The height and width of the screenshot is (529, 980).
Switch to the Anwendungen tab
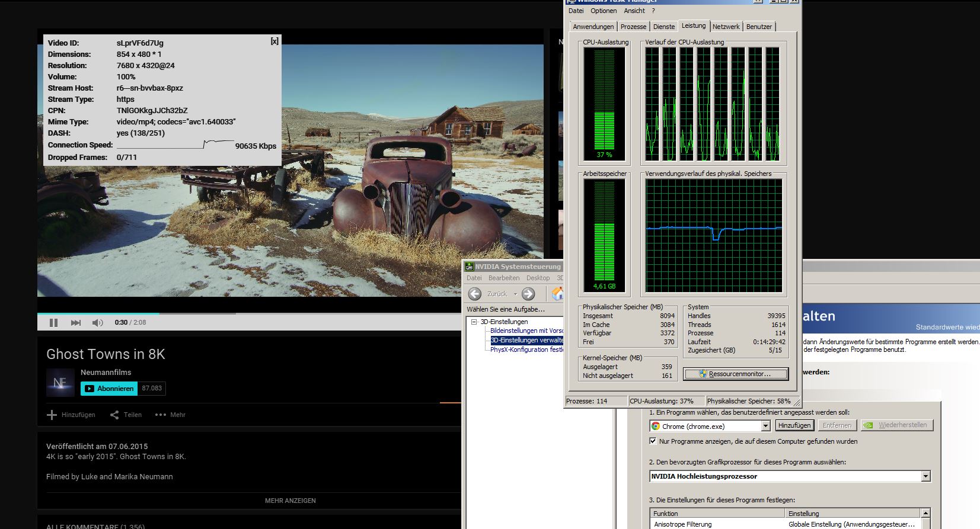[x=593, y=27]
